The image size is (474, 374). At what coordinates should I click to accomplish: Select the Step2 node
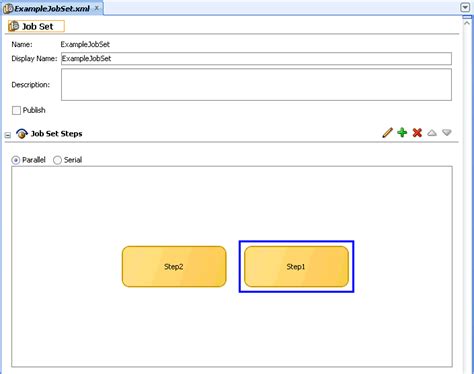174,267
